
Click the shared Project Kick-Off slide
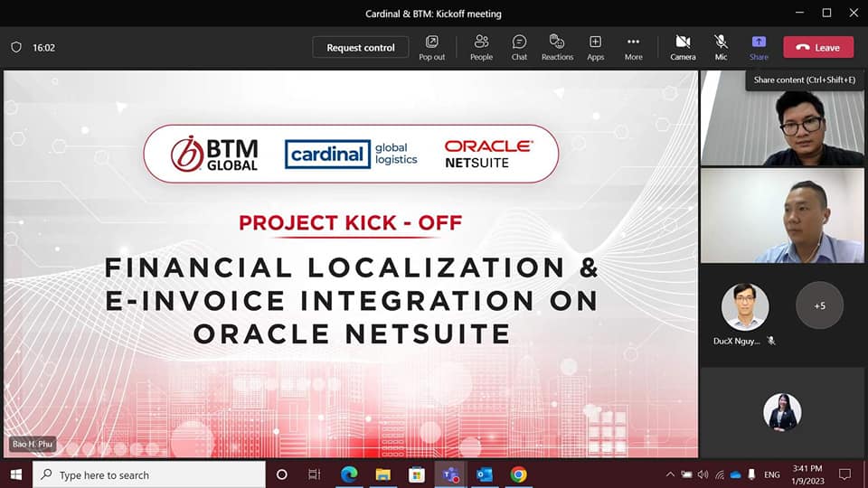tap(351, 264)
